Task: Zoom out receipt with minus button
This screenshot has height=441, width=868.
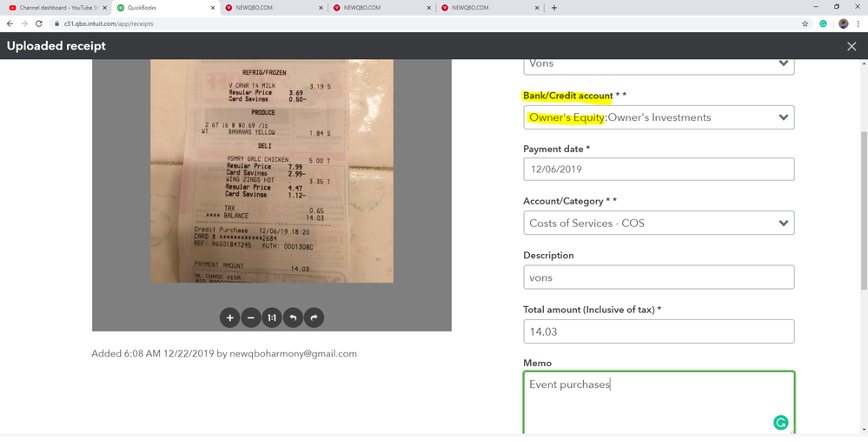Action: point(251,318)
